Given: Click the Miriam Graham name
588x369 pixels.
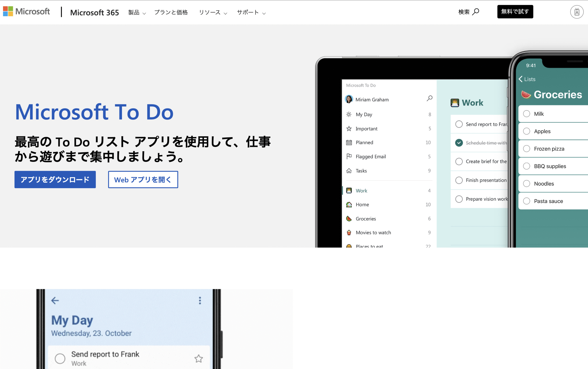Looking at the screenshot, I should [x=372, y=100].
